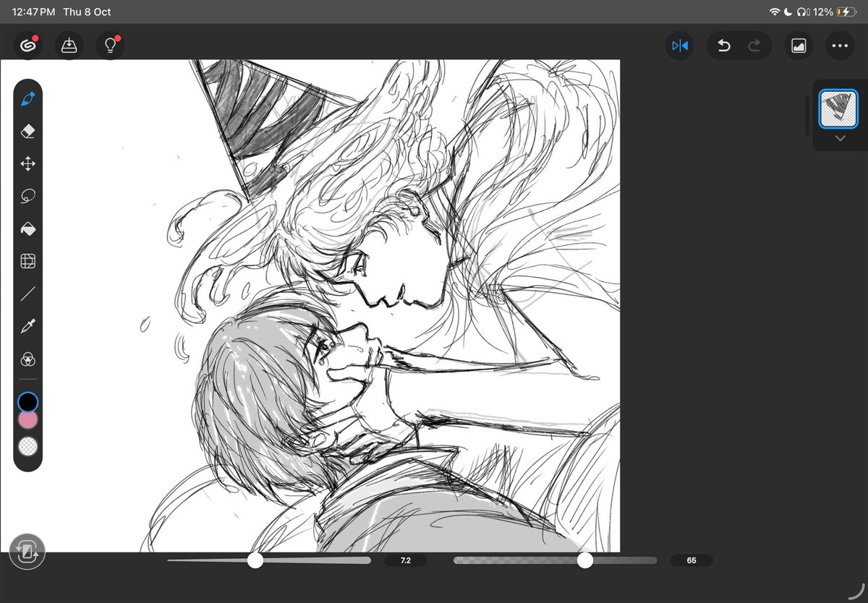Viewport: 868px width, 603px height.
Task: Open the image reference panel icon
Action: (799, 46)
